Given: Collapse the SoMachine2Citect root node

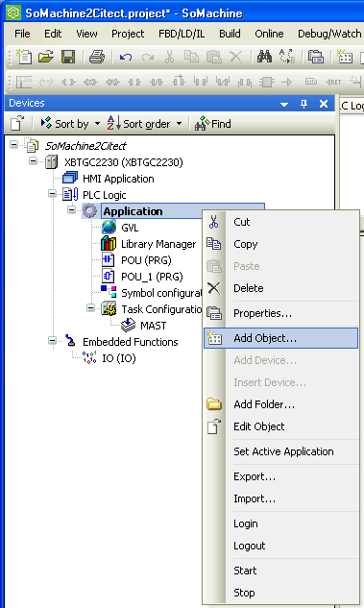Looking at the screenshot, I should [x=14, y=145].
